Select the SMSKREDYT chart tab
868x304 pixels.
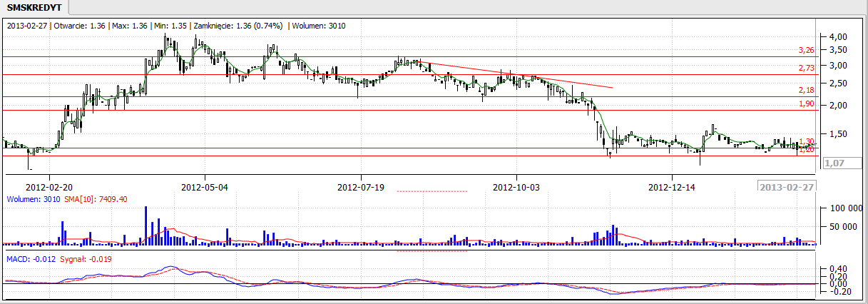coord(34,8)
